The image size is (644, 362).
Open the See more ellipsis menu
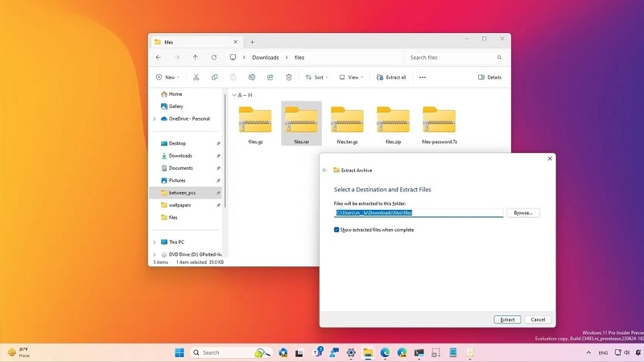coord(422,77)
